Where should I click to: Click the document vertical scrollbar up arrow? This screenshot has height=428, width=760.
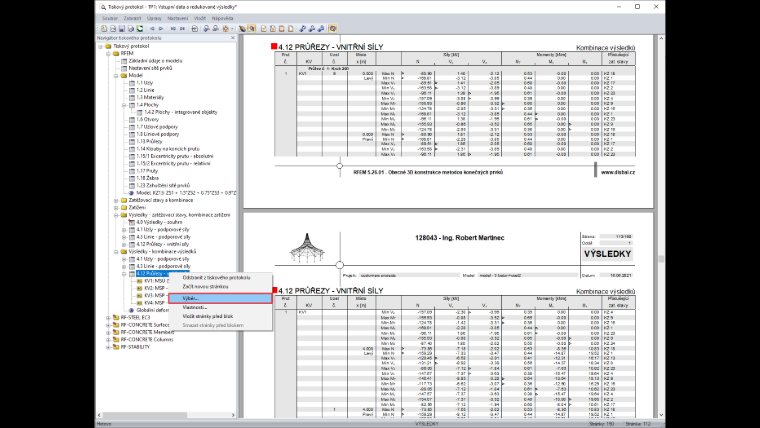click(x=661, y=38)
